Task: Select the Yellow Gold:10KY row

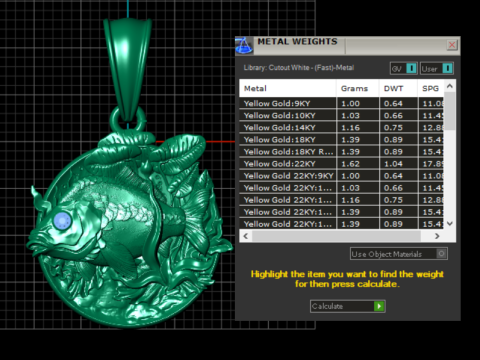Action: coord(341,115)
